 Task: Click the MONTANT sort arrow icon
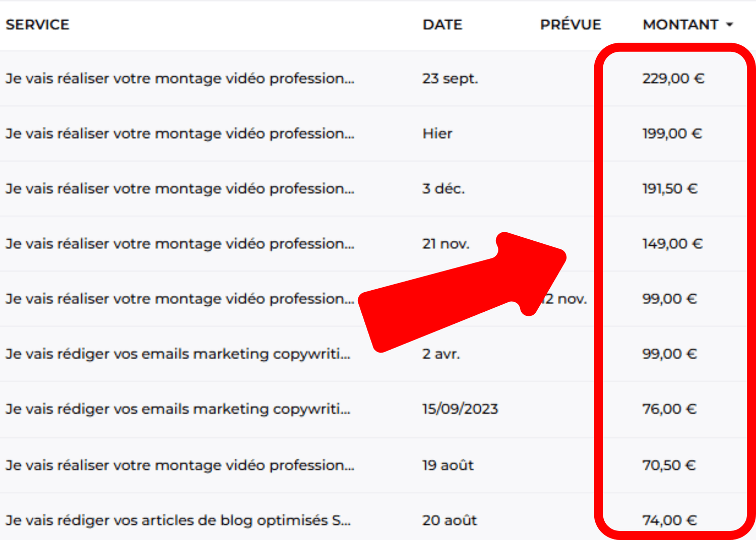pos(729,25)
